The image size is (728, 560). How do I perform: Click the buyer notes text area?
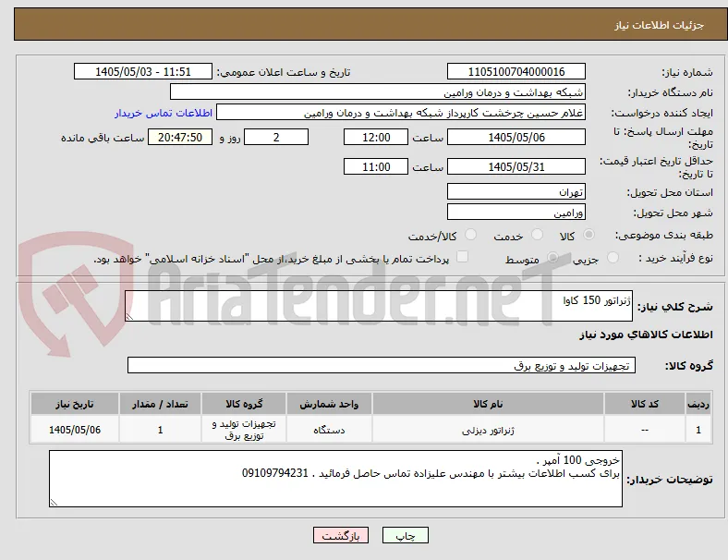335,479
